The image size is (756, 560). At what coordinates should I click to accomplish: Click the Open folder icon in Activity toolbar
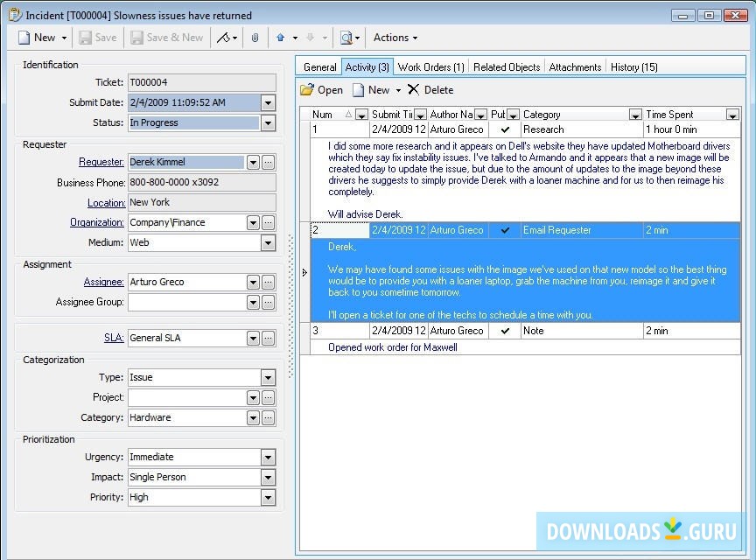point(307,90)
